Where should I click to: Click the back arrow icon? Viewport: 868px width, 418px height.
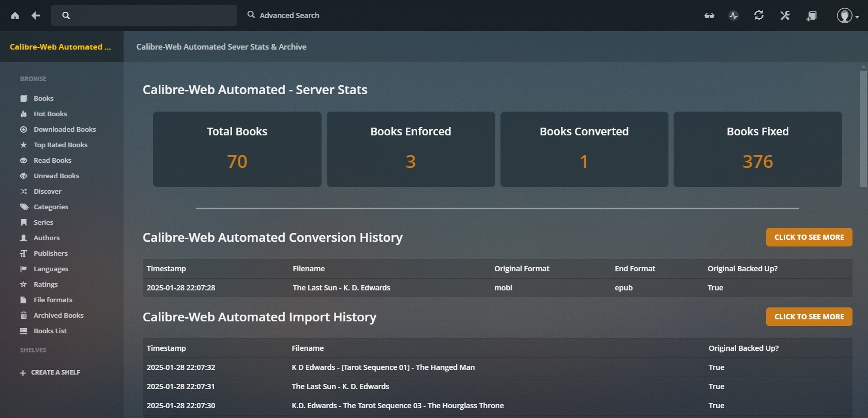36,16
